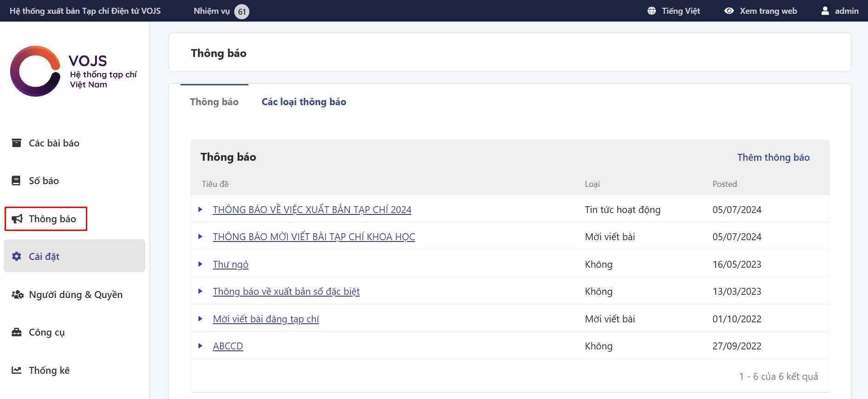
Task: Click the megaphone icon for Thông báo
Action: [x=17, y=219]
